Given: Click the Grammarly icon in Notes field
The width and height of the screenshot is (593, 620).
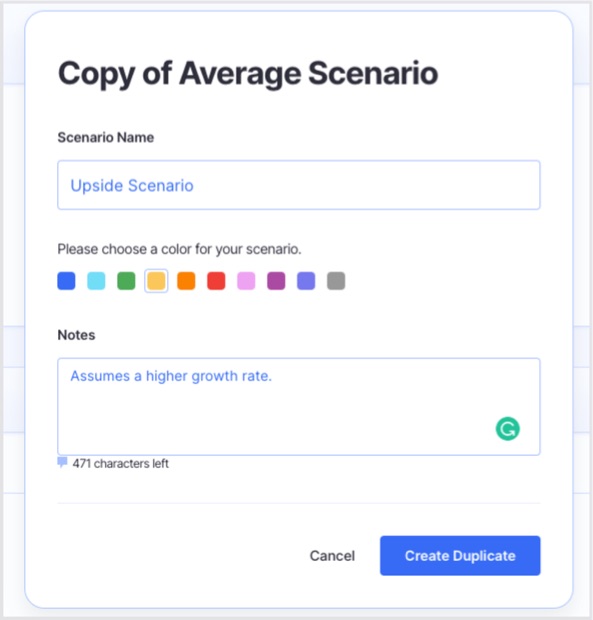Looking at the screenshot, I should [508, 429].
